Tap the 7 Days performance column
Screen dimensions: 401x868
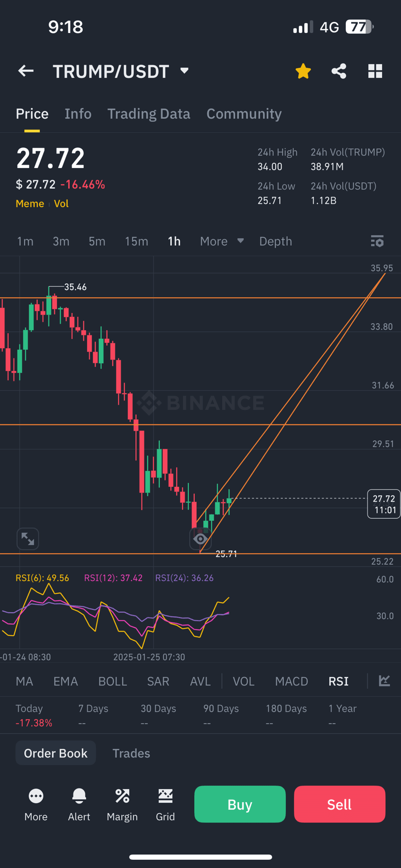click(93, 715)
